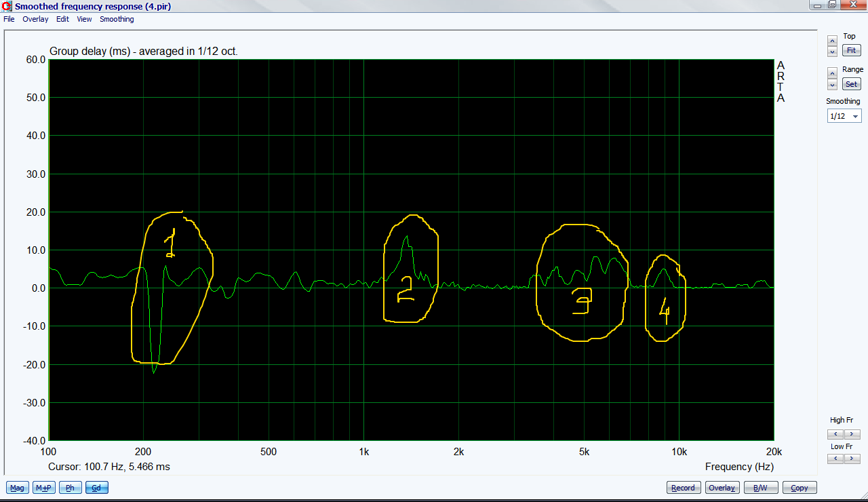Move Low Fr limit left
The image size is (868, 502).
tap(835, 459)
